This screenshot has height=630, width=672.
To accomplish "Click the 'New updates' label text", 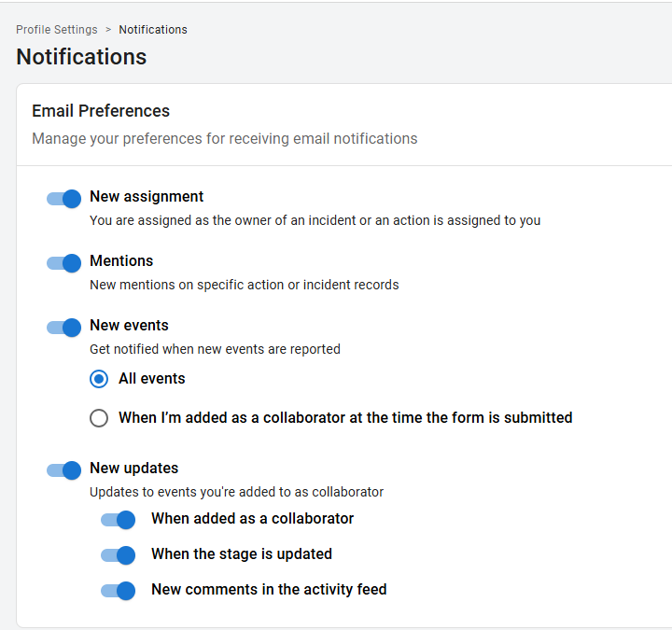I will 133,469.
